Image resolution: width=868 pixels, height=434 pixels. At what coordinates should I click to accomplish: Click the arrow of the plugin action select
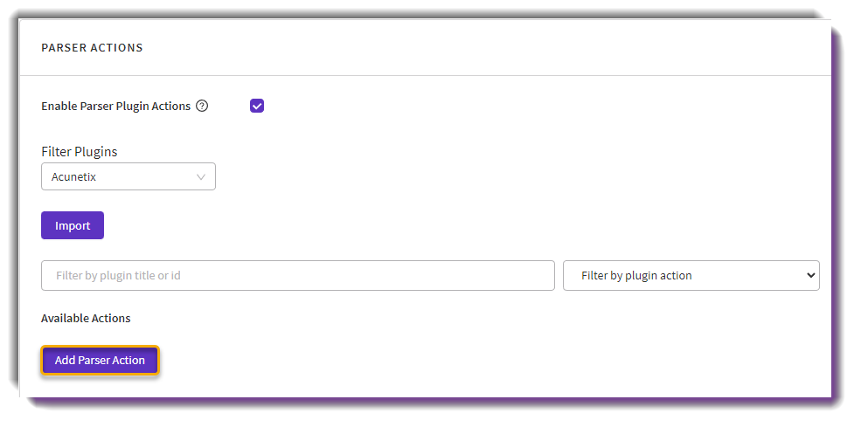[x=809, y=275]
